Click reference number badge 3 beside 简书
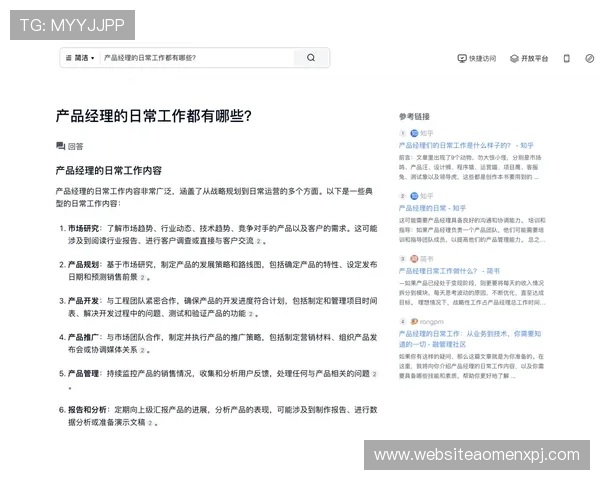Screen dimensions: 600x480 (403, 259)
